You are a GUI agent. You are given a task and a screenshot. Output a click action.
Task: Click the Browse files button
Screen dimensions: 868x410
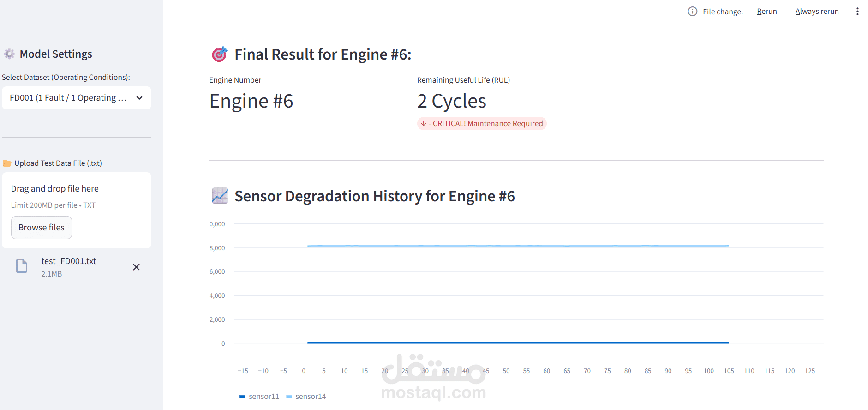[42, 228]
